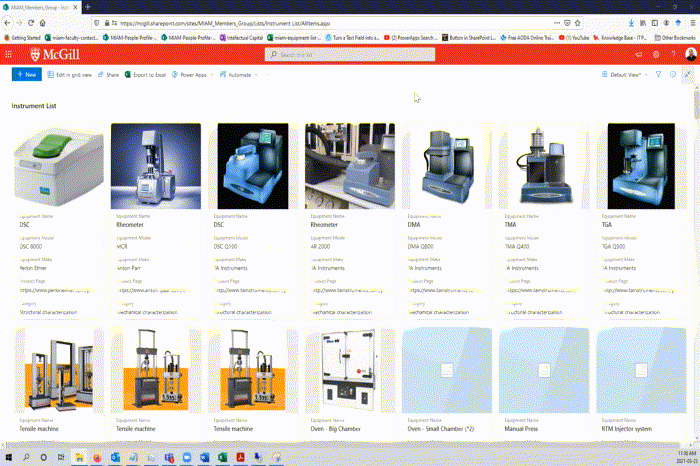Open the Oven - Small Chamber placeholder image
This screenshot has width=700, height=466.
point(447,370)
